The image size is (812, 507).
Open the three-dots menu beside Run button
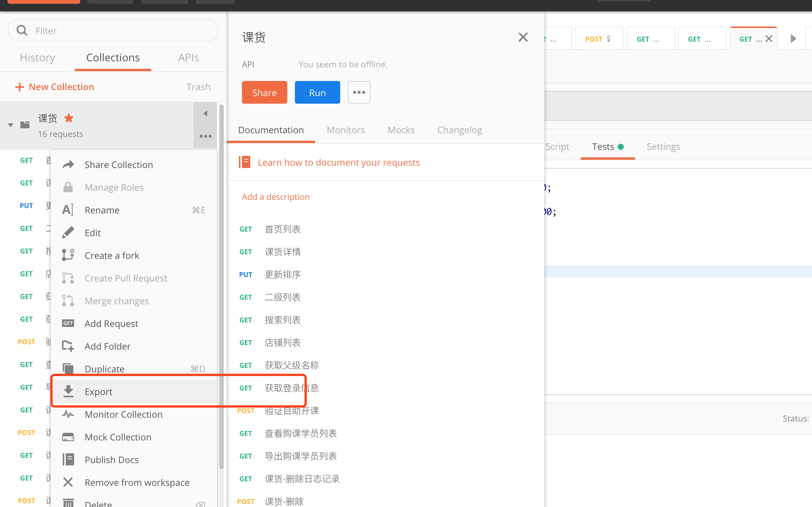359,92
